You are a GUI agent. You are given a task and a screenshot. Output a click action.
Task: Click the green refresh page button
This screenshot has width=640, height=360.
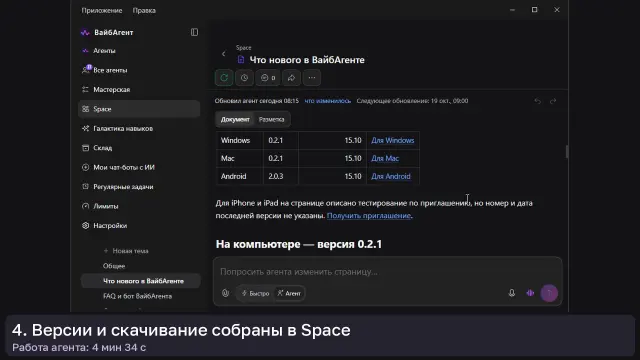pyautogui.click(x=224, y=78)
